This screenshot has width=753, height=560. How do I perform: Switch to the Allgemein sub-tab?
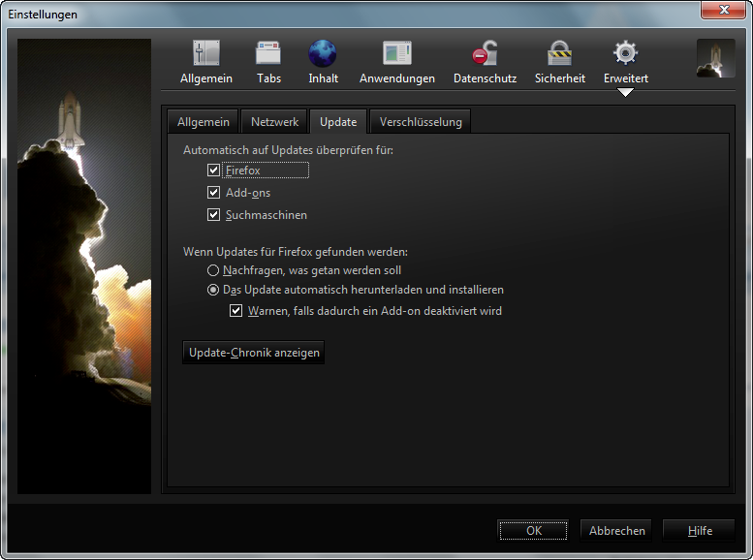click(204, 122)
